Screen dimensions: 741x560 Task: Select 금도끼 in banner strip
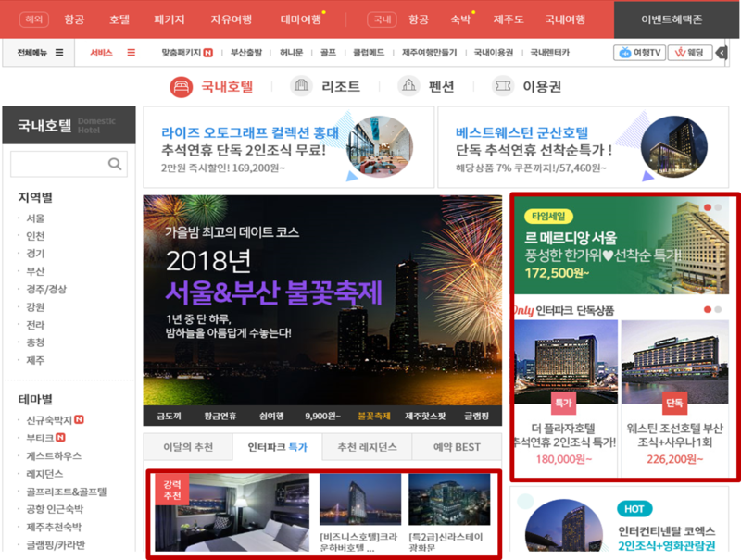pyautogui.click(x=169, y=416)
